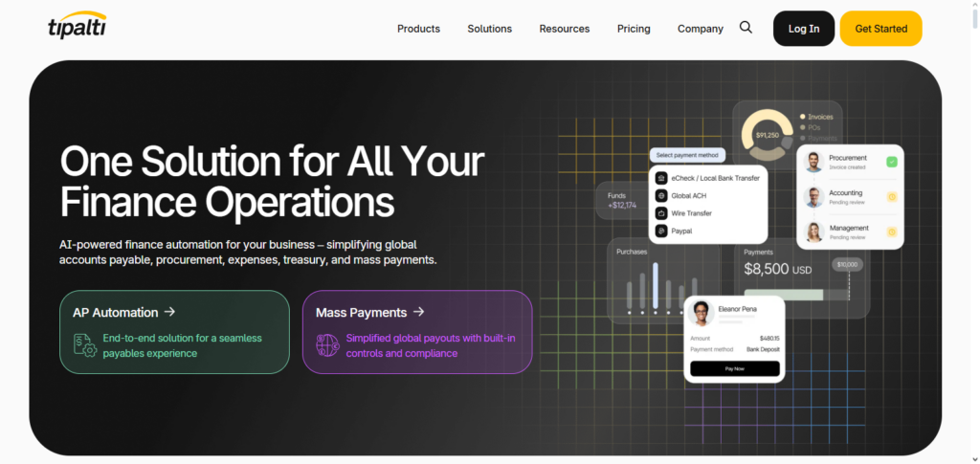Click the Paypal payment icon
The height and width of the screenshot is (464, 980).
click(x=661, y=231)
